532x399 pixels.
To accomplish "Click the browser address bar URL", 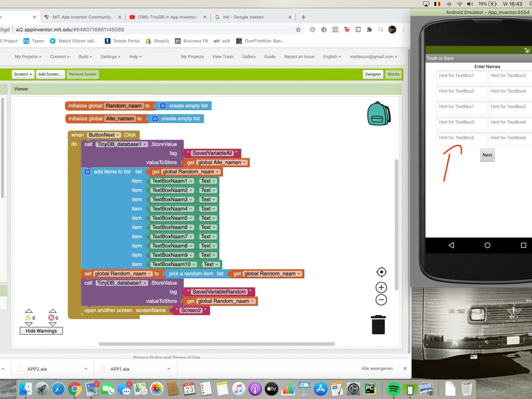I will click(x=70, y=29).
